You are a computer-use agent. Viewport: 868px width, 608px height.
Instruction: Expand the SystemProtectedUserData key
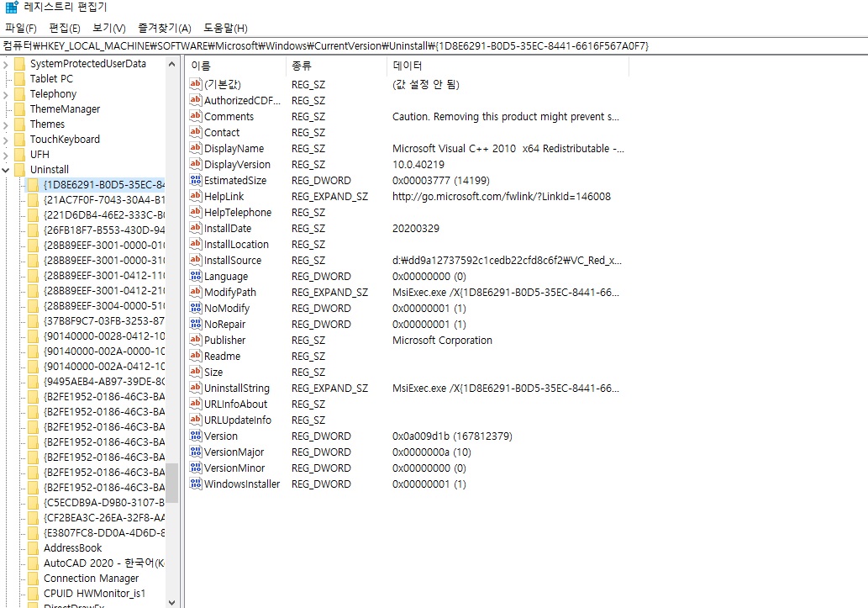(6, 64)
